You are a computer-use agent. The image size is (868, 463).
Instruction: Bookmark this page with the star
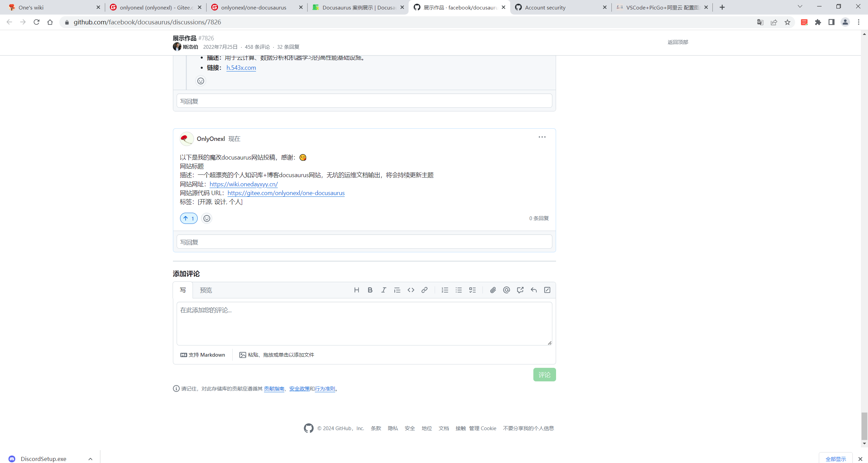pyautogui.click(x=787, y=22)
